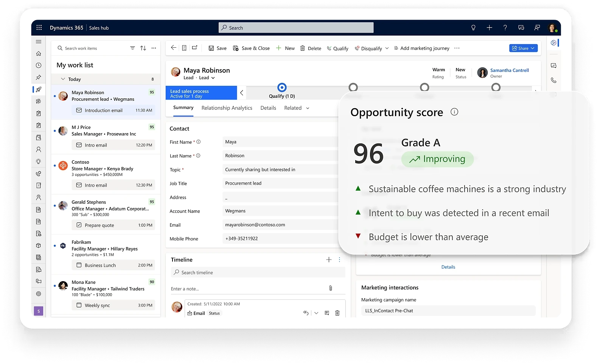Click Weekly sync activity at 3:00 PM
The width and height of the screenshot is (597, 364).
coord(113,305)
